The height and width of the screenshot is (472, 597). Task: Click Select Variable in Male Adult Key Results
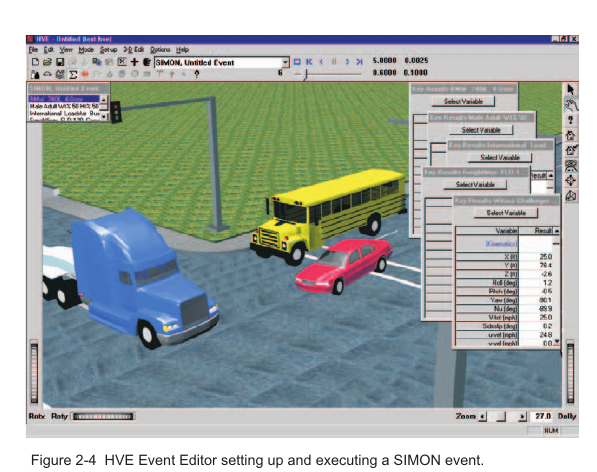pos(481,130)
